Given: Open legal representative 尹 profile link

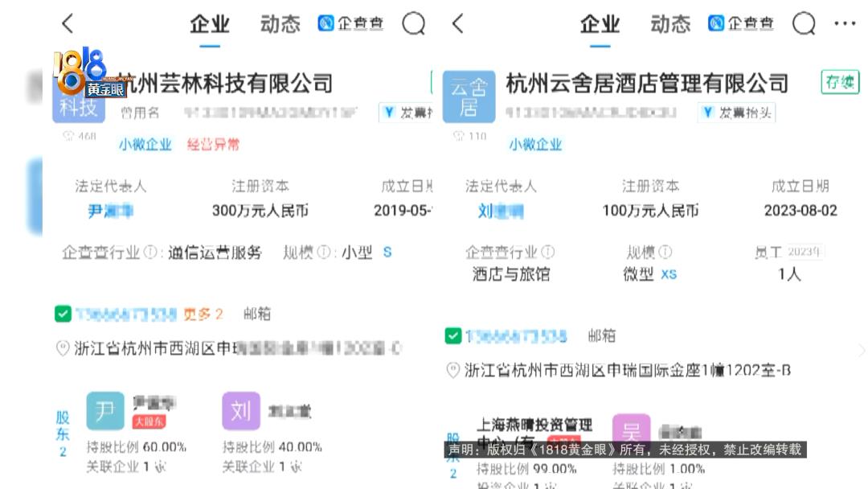Looking at the screenshot, I should (x=111, y=211).
